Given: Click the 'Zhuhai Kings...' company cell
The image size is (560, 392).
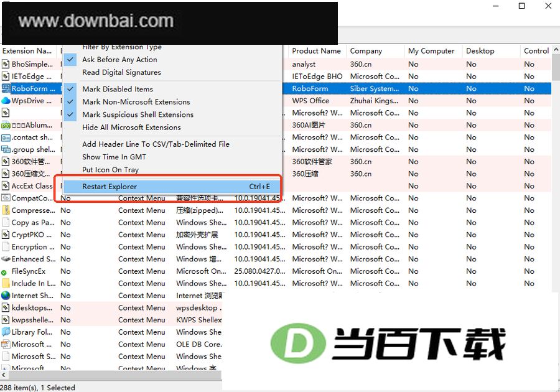Looking at the screenshot, I should pos(375,101).
